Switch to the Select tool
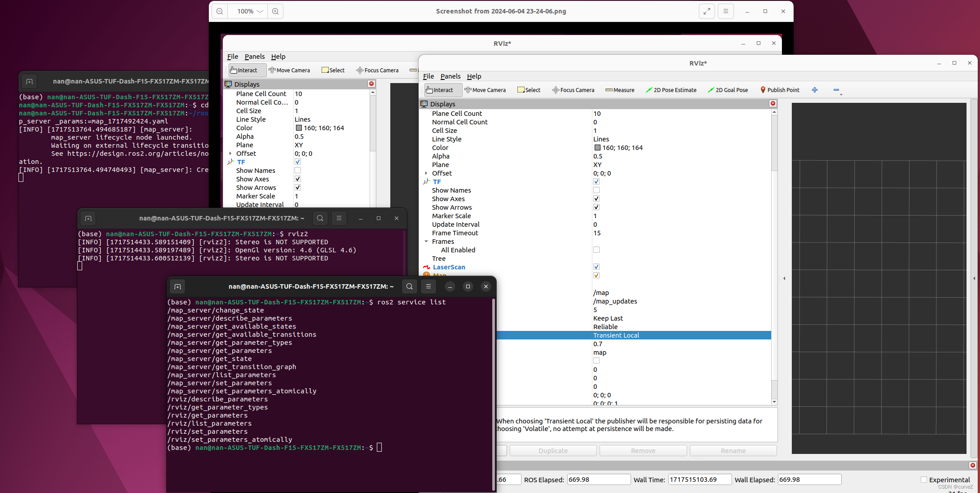 [x=529, y=90]
